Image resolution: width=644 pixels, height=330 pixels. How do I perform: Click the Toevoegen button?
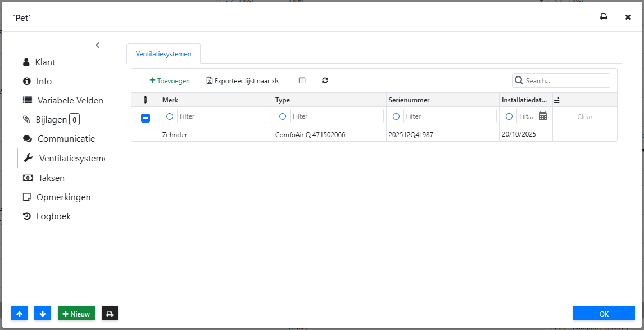point(170,80)
